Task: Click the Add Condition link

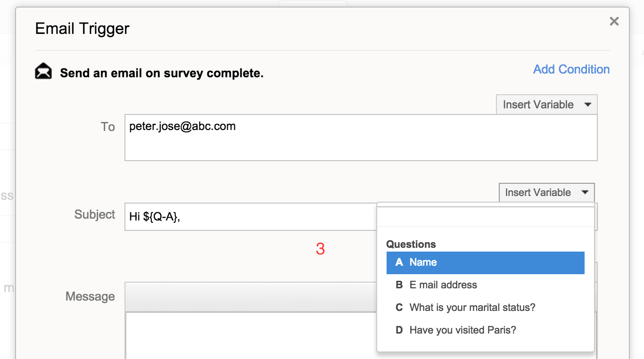Action: pyautogui.click(x=571, y=69)
